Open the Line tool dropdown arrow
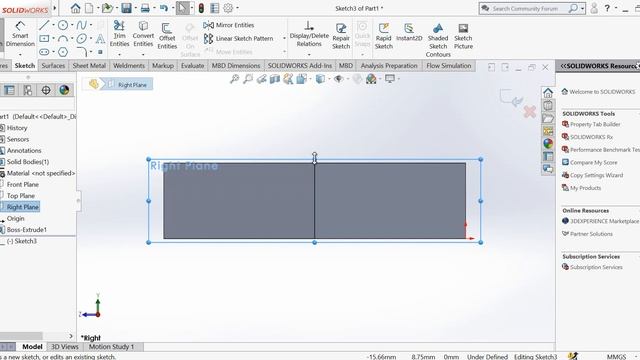640x360 pixels. pos(53,25)
